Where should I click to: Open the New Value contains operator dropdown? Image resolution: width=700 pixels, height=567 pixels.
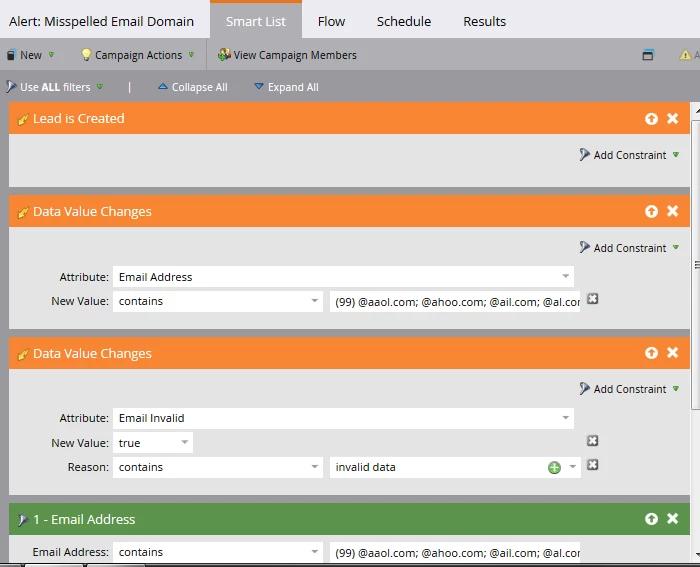(x=218, y=301)
